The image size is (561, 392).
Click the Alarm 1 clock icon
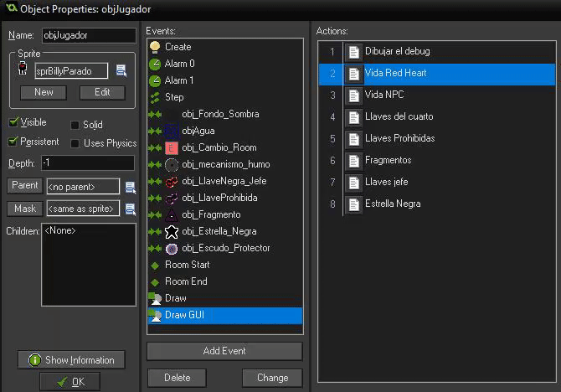[155, 80]
